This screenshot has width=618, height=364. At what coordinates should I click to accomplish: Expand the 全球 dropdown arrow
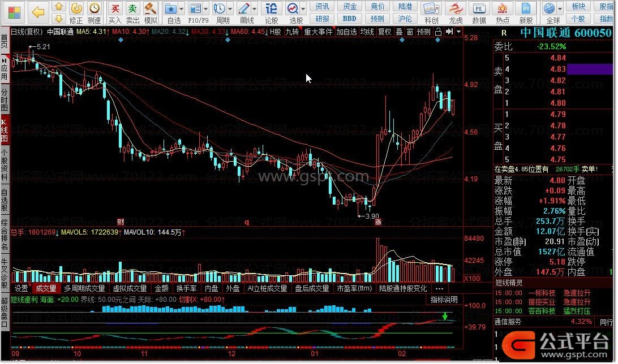560,8
